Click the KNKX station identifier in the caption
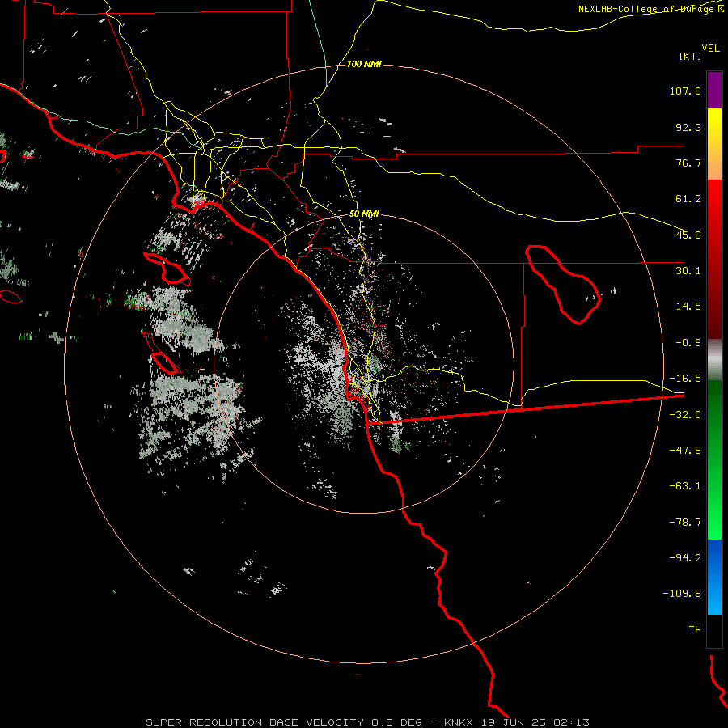728x728 pixels. 458,722
